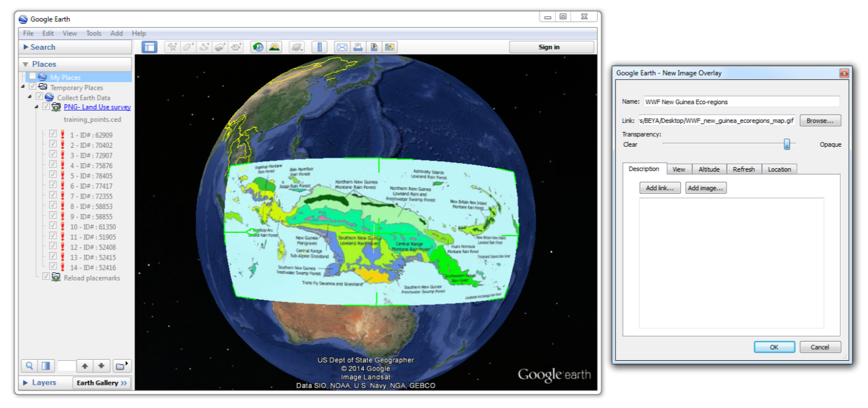Click the Browse button for the overlay link
The width and height of the screenshot is (868, 408).
(x=820, y=120)
